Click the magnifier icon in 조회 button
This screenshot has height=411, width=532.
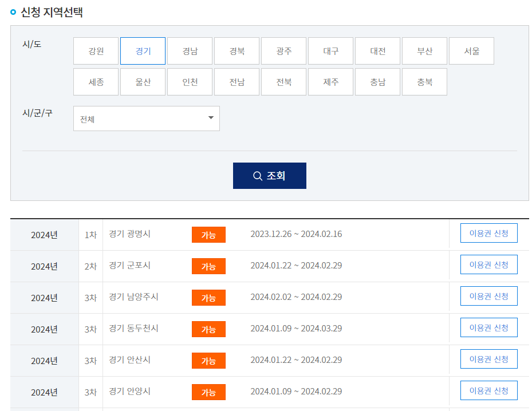(x=258, y=176)
